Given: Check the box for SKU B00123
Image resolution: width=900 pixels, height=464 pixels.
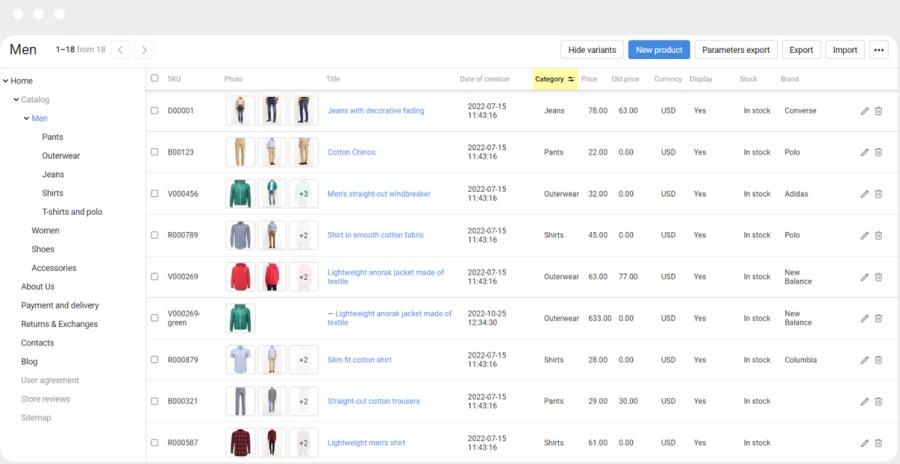Looking at the screenshot, I should [154, 152].
